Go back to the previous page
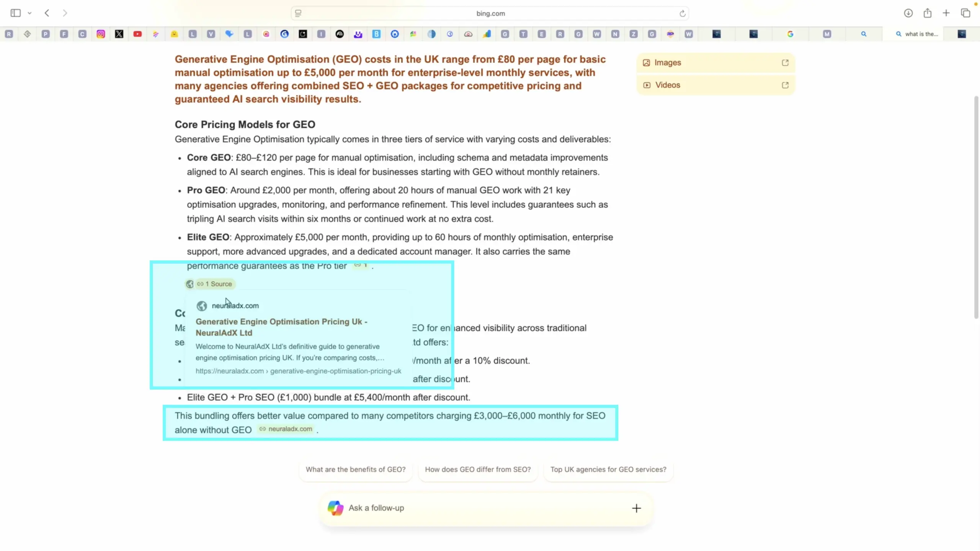This screenshot has height=551, width=980. point(47,13)
